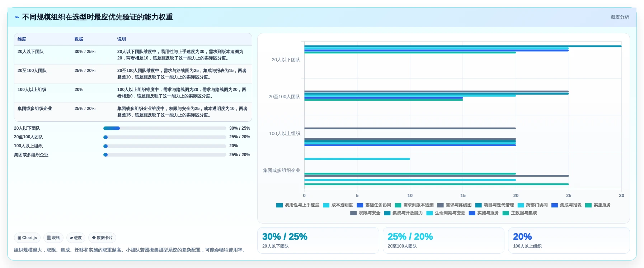
Task: Toggle the 实施服务 legend series
Action: tap(598, 205)
